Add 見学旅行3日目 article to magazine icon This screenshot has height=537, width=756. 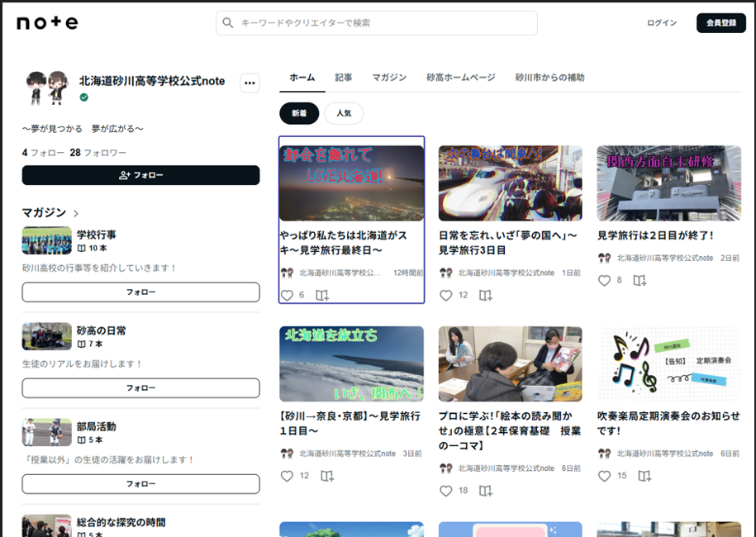[486, 295]
